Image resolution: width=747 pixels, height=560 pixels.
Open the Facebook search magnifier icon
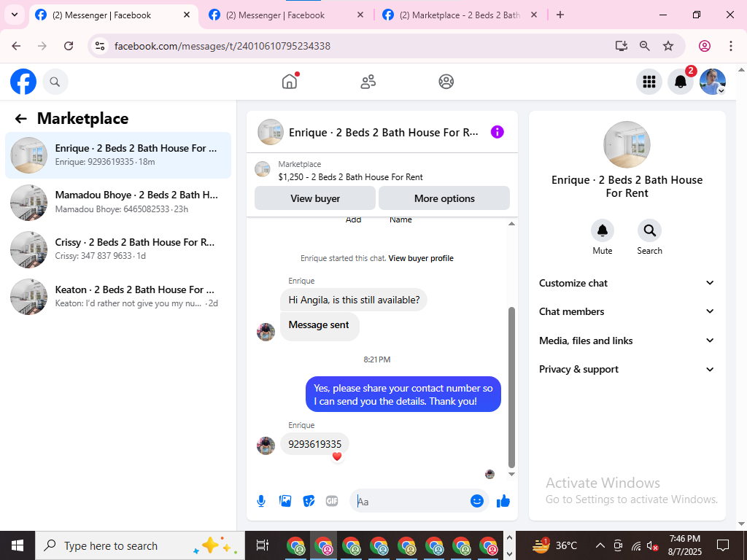tap(55, 82)
